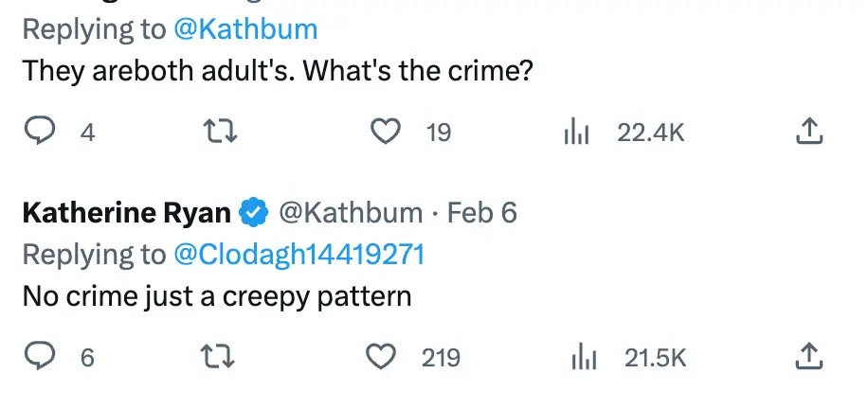Image resolution: width=868 pixels, height=409 pixels.
Task: Click the "No crime just a creepy pattern" text
Action: coord(217,295)
